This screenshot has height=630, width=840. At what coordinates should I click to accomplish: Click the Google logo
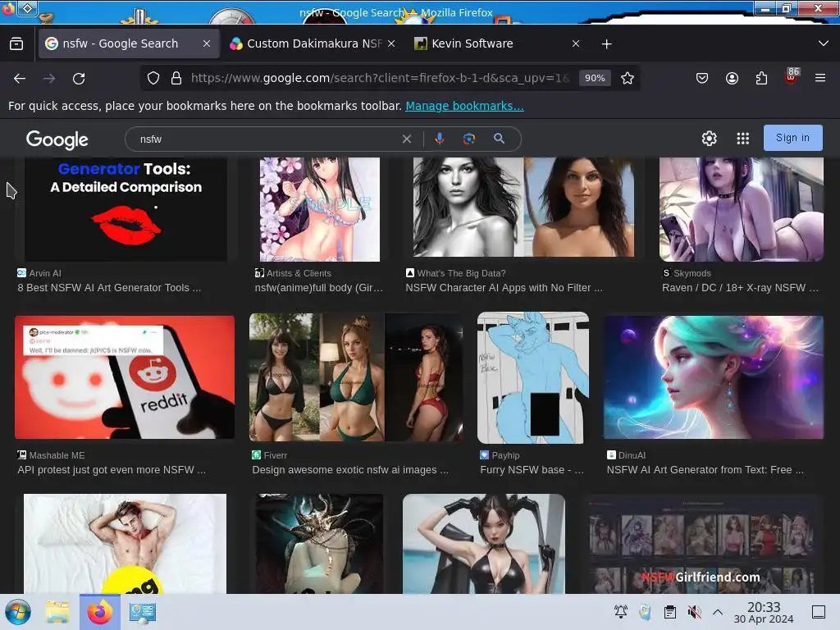[57, 139]
